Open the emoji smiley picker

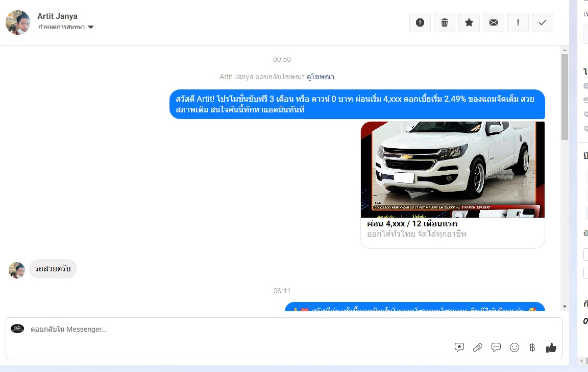514,347
